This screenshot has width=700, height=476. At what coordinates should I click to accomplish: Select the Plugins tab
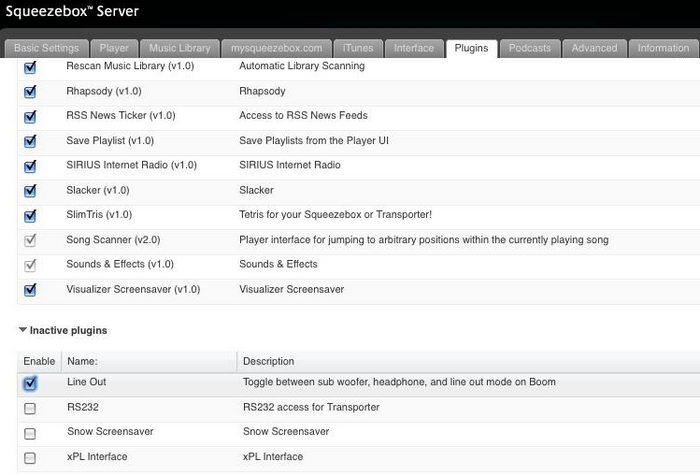(x=471, y=48)
